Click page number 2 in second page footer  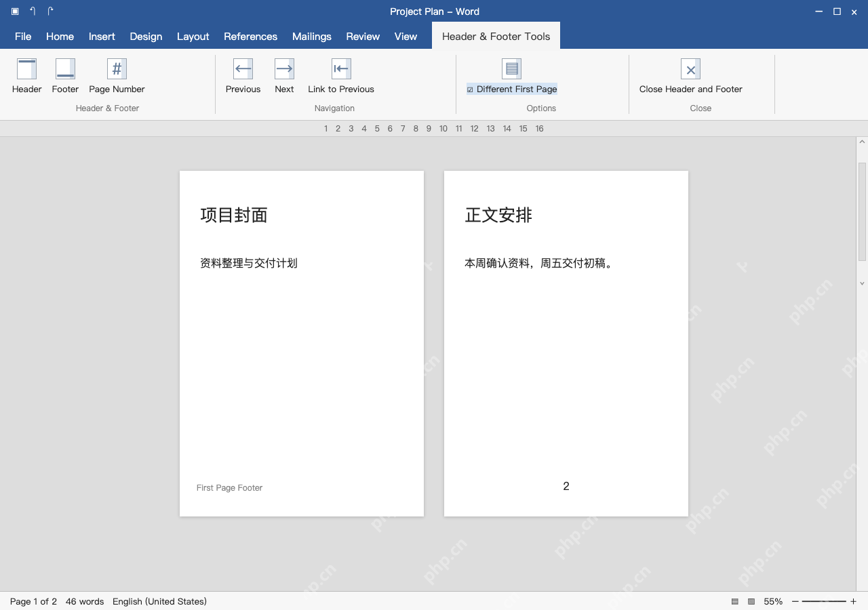pyautogui.click(x=566, y=486)
